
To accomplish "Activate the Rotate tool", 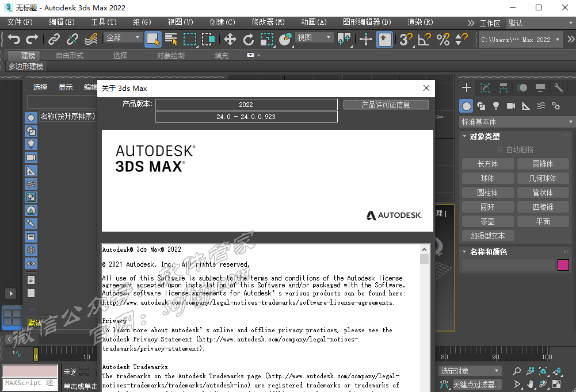I will (248, 39).
